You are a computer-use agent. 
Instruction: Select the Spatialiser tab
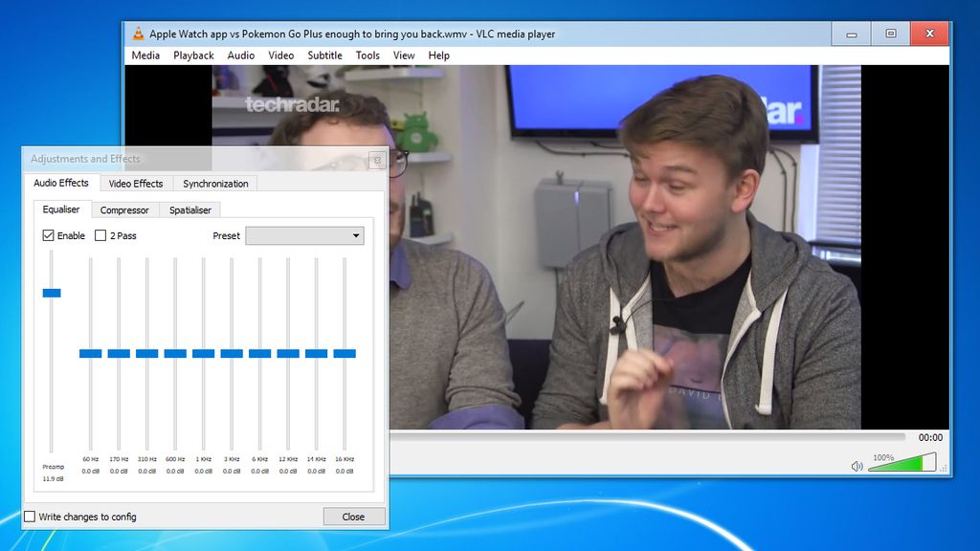[190, 209]
